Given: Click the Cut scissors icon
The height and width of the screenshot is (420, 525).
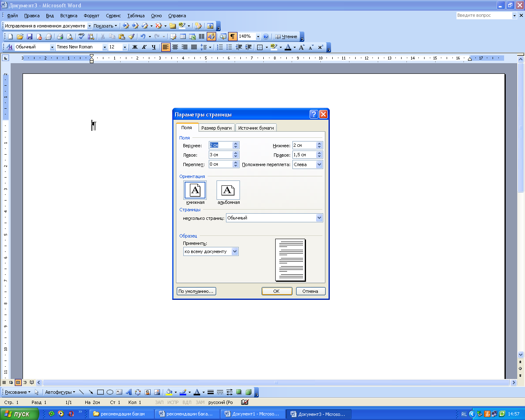Looking at the screenshot, I should coord(103,37).
